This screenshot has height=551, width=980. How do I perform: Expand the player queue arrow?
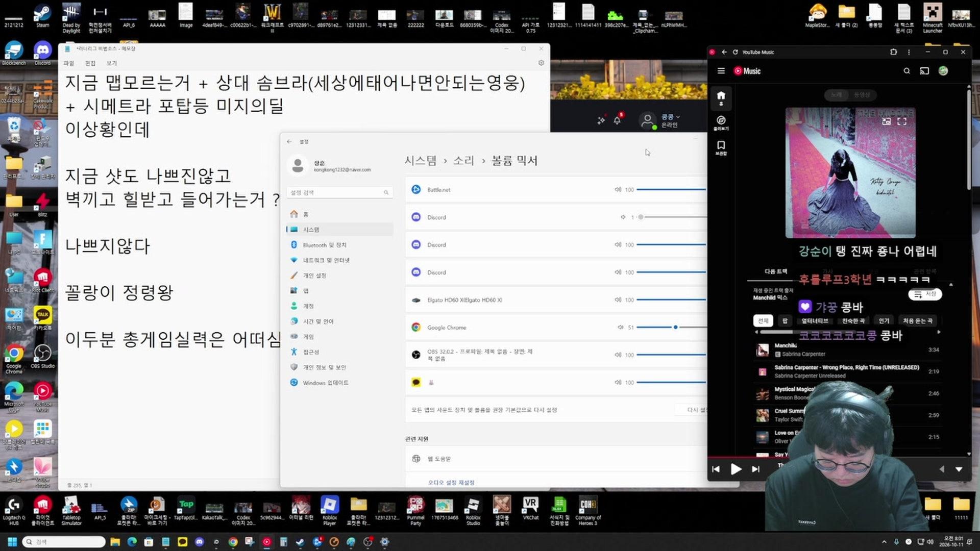tap(959, 469)
